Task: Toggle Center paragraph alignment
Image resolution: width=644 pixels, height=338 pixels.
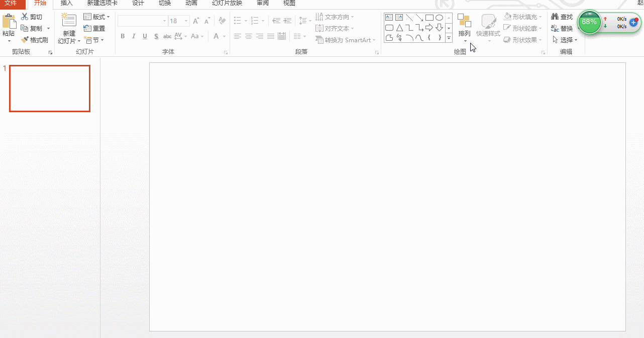Action: click(248, 36)
